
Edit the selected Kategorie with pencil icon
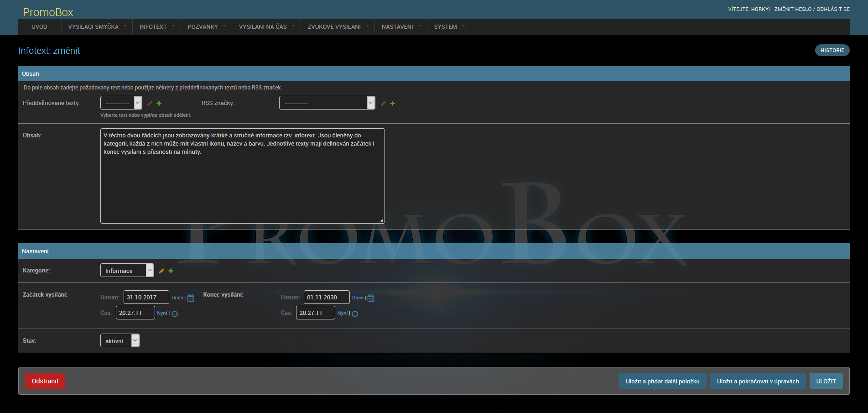coord(161,271)
